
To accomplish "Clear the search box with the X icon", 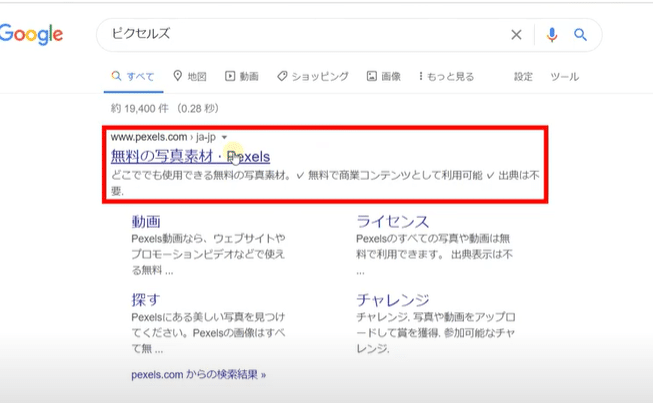I will tap(516, 35).
